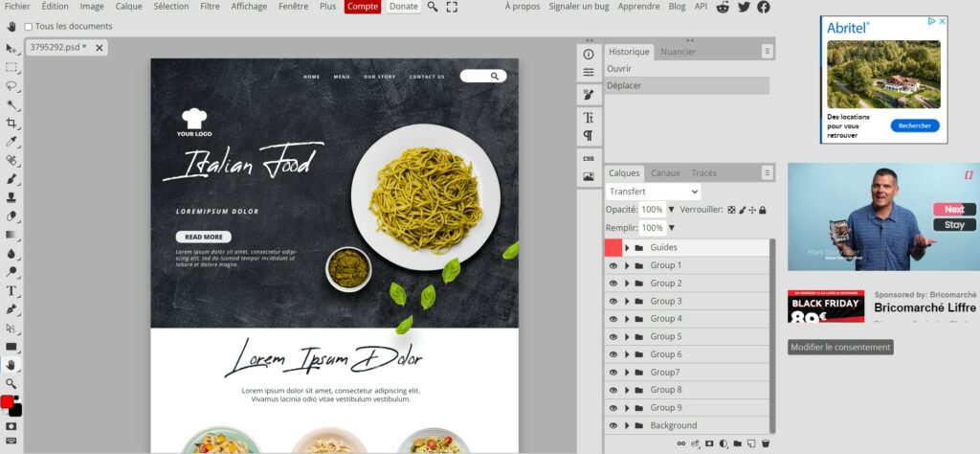This screenshot has width=980, height=454.
Task: Switch to the Tracés tab
Action: point(703,173)
